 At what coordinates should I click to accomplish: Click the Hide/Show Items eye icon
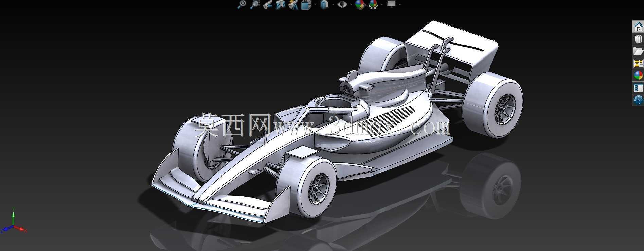342,4
